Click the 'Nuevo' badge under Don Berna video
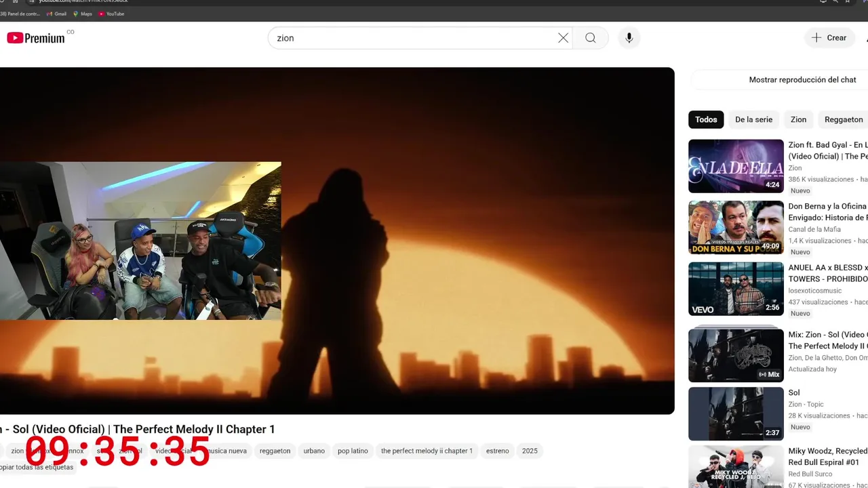Screen dimensions: 868x488 click(800, 252)
